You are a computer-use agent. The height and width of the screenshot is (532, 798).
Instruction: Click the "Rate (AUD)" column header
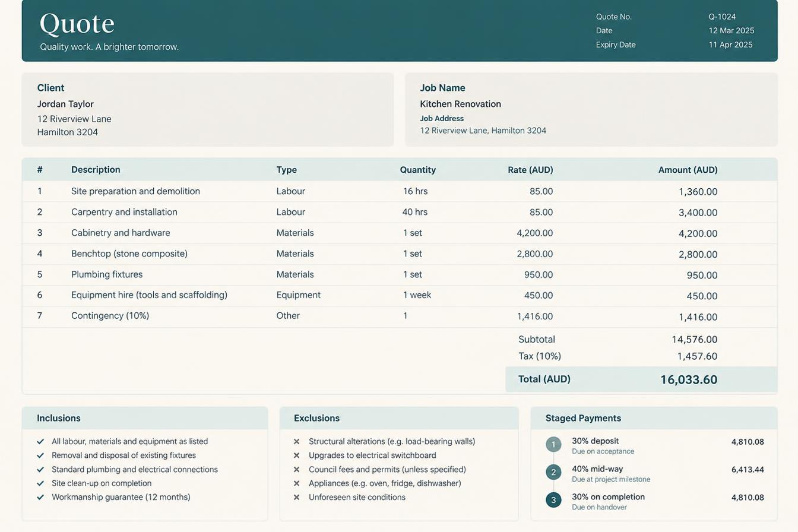point(531,170)
